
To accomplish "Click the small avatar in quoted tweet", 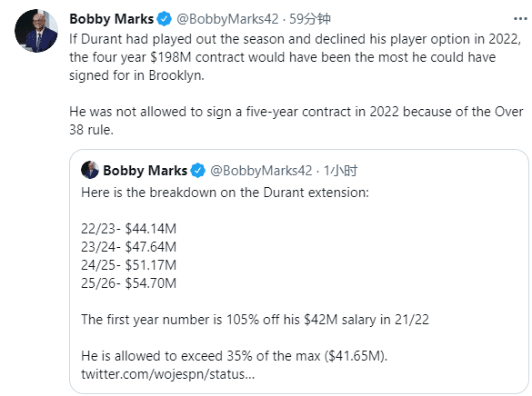I will [90, 170].
